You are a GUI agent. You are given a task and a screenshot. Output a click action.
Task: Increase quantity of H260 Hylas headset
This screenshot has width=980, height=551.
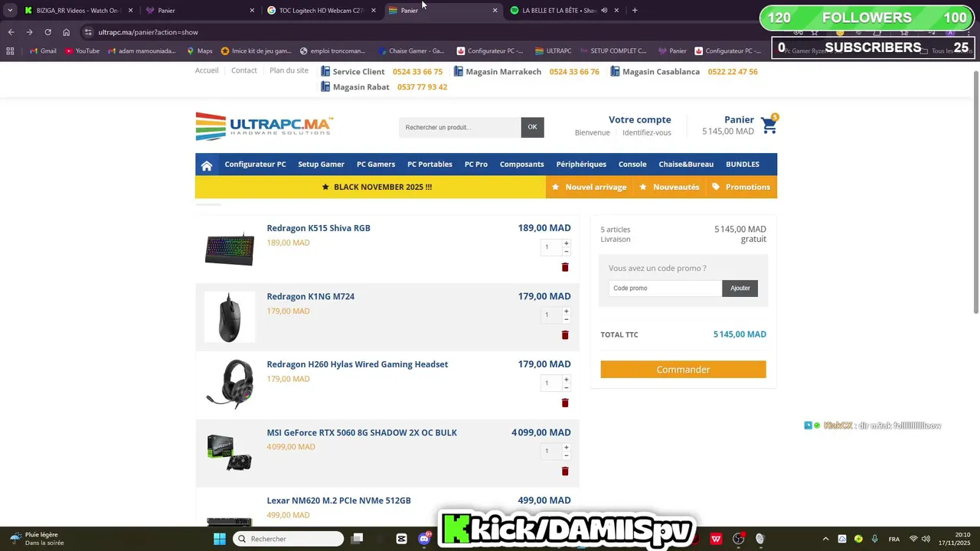tap(567, 380)
